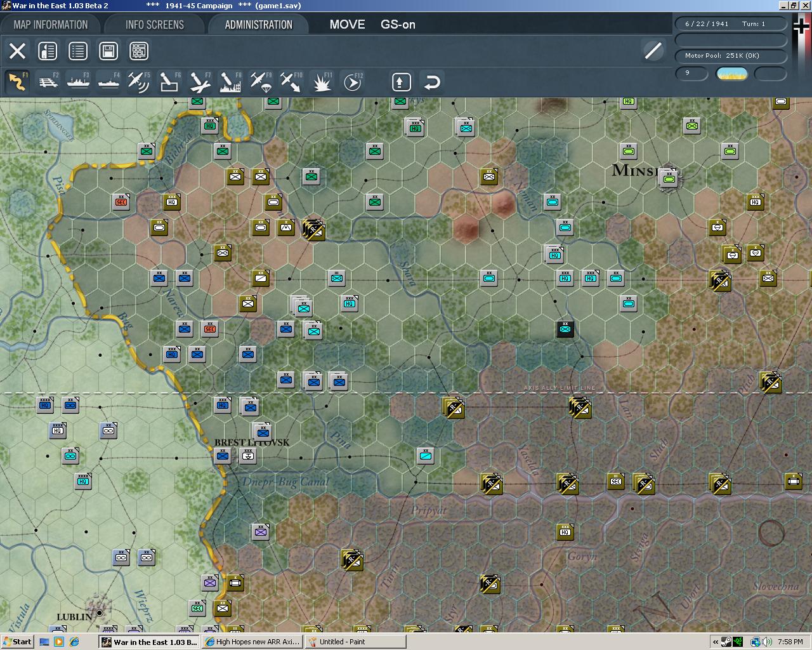Select Amphibious transport mode (F4) icon
This screenshot has height=650, width=812.
pyautogui.click(x=108, y=82)
